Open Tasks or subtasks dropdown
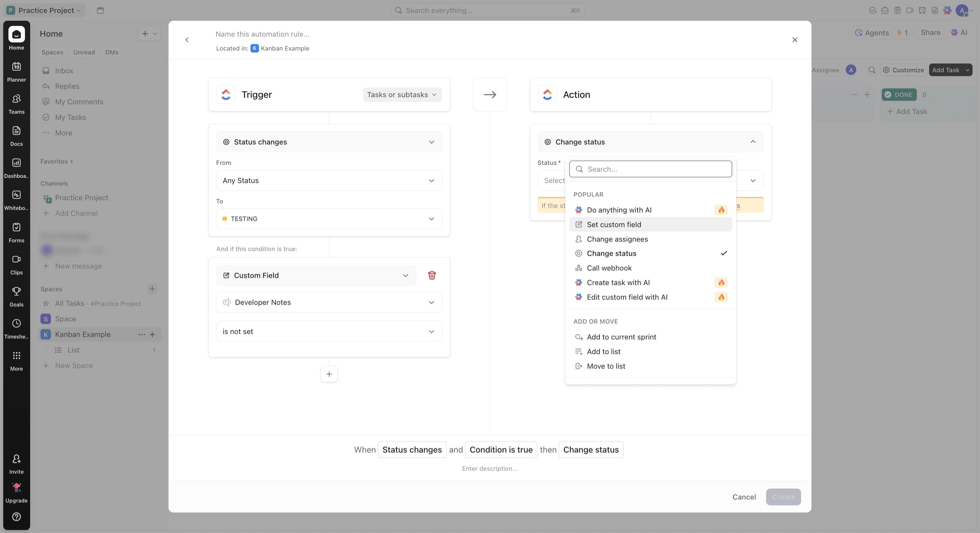This screenshot has height=533, width=980. pyautogui.click(x=402, y=94)
